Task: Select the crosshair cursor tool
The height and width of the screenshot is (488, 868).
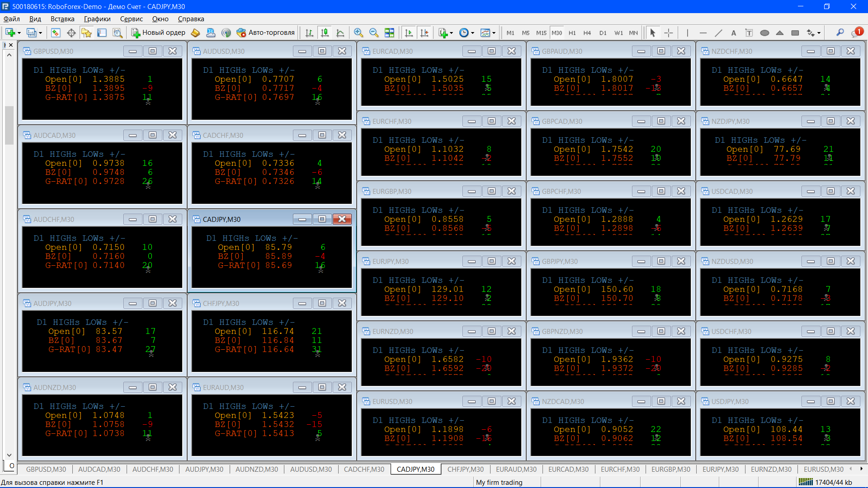Action: [x=668, y=33]
